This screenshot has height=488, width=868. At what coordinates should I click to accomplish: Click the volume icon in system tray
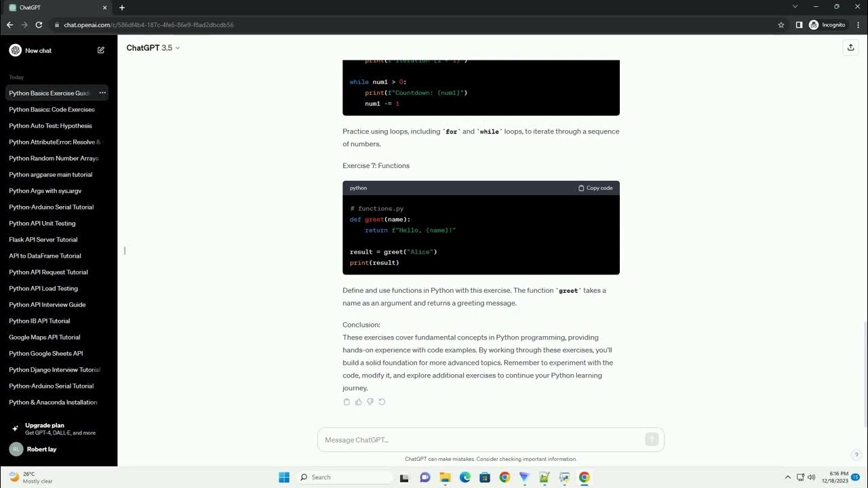(812, 477)
